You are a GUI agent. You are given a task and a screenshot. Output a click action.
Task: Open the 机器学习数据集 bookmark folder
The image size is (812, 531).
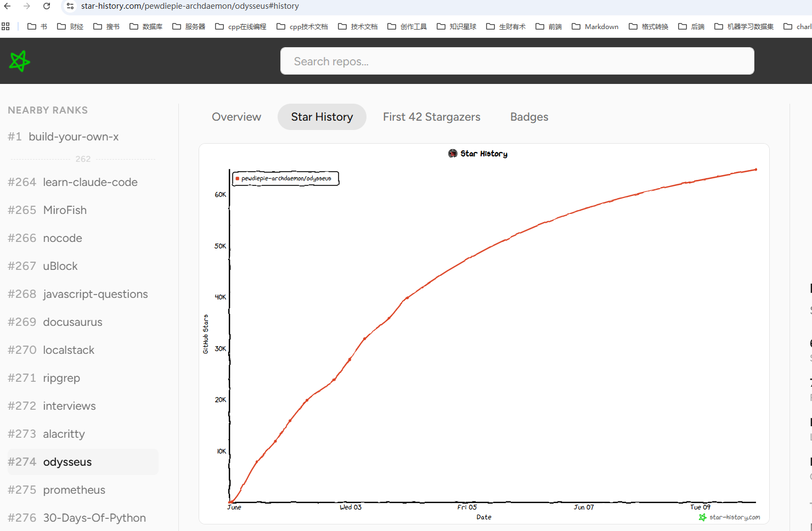744,26
